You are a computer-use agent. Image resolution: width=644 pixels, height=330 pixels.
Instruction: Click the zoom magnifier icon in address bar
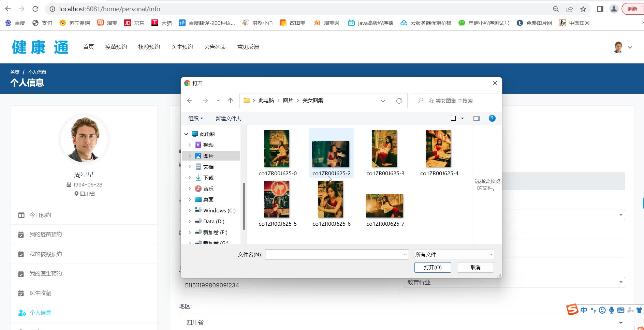click(x=556, y=9)
